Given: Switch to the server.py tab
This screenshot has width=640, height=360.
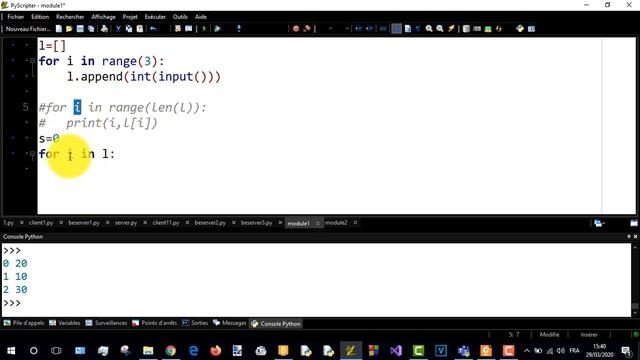Looking at the screenshot, I should [x=126, y=223].
